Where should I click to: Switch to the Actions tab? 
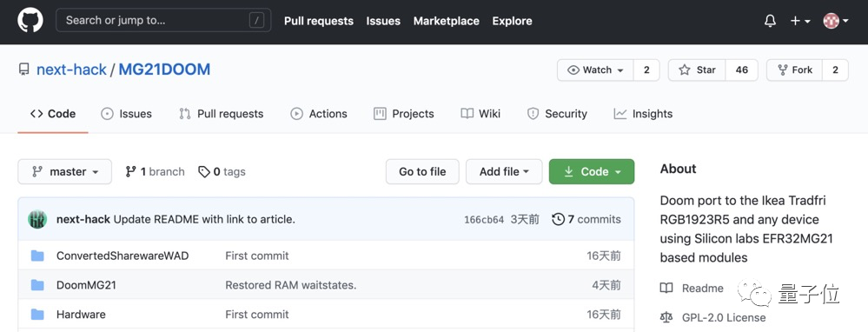pos(319,114)
